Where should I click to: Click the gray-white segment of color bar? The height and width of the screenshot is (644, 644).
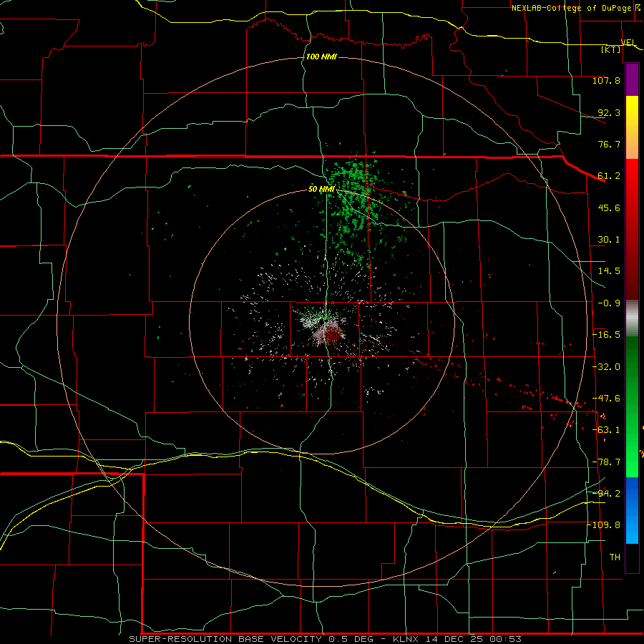point(632,318)
